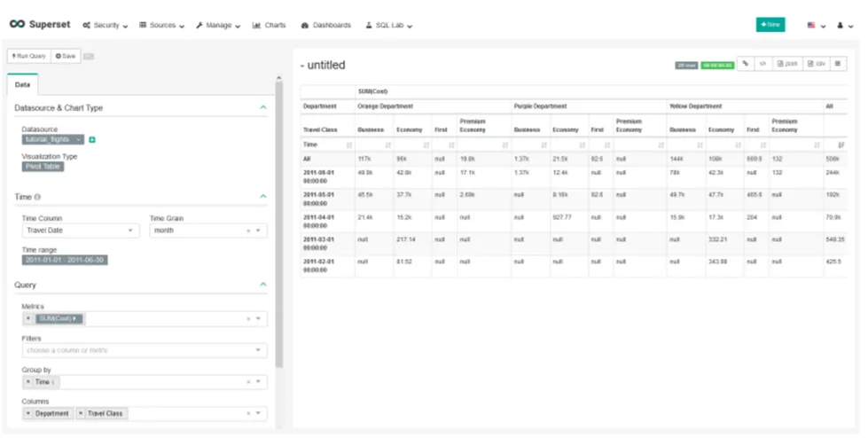
Task: Click the green New button
Action: 770,24
